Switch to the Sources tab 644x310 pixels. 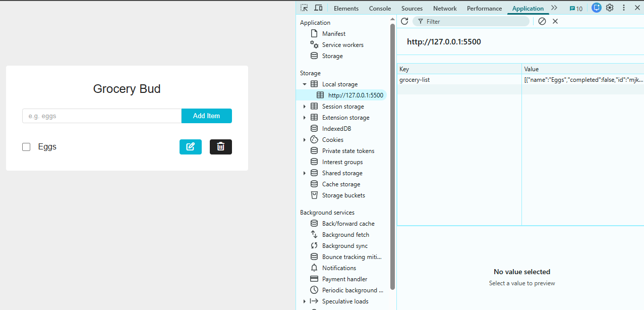[x=412, y=9]
